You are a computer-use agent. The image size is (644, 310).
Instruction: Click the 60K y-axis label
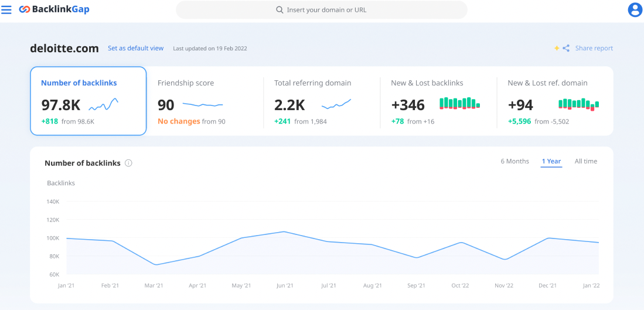point(54,274)
